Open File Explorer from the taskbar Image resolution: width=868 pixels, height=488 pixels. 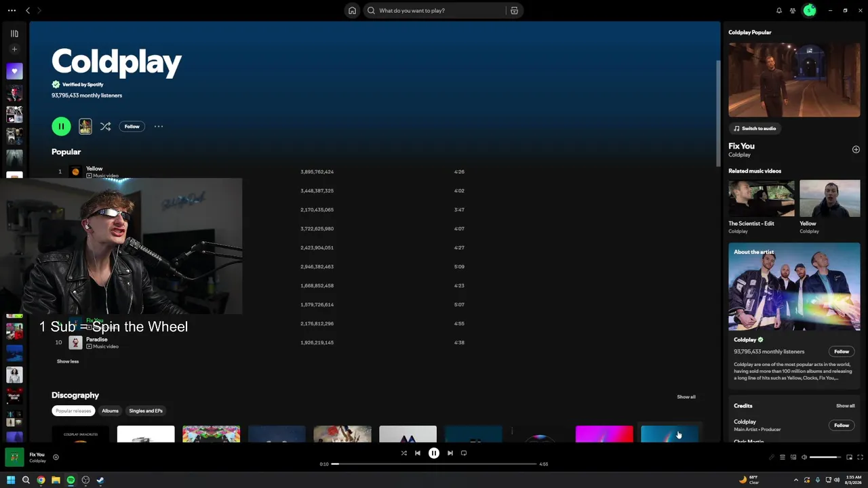pyautogui.click(x=56, y=481)
